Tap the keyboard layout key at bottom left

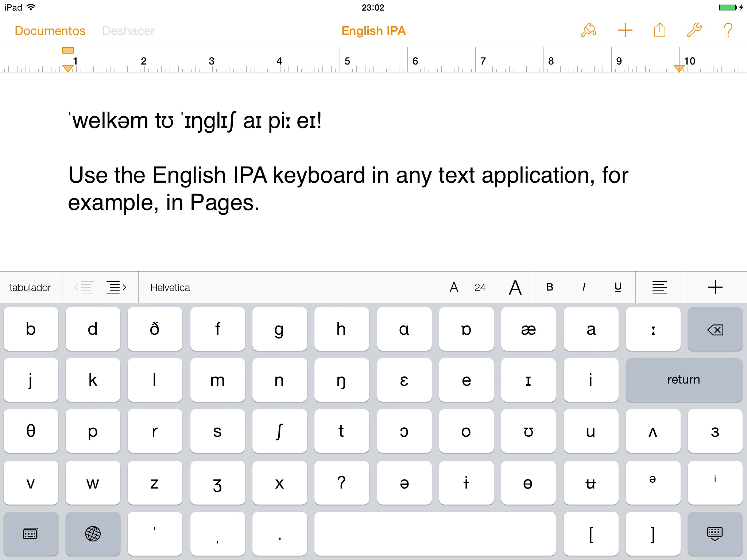pyautogui.click(x=31, y=534)
